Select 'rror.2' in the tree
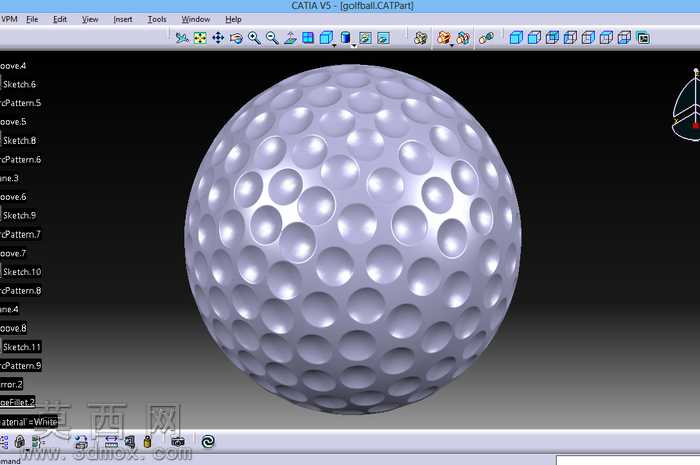The image size is (700, 465). (12, 384)
